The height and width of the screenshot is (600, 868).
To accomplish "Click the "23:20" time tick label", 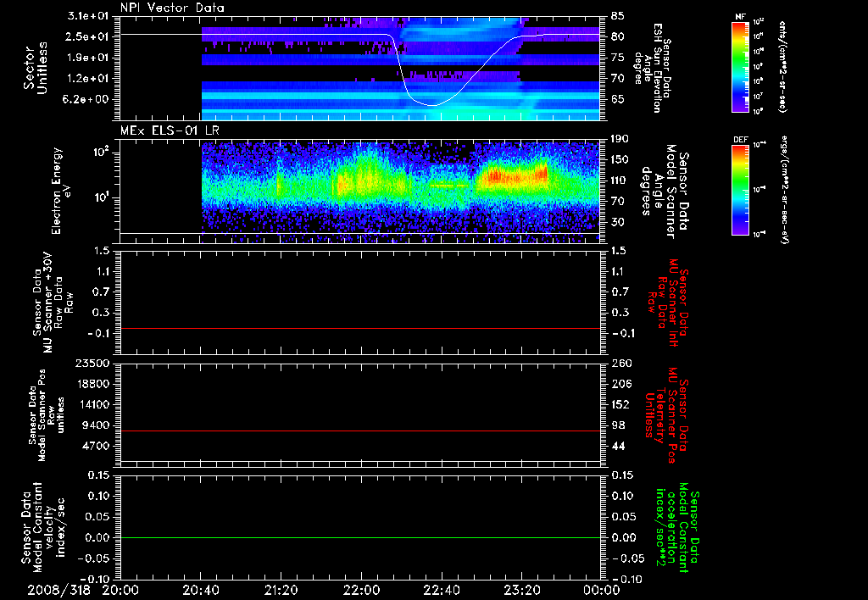I will (521, 591).
